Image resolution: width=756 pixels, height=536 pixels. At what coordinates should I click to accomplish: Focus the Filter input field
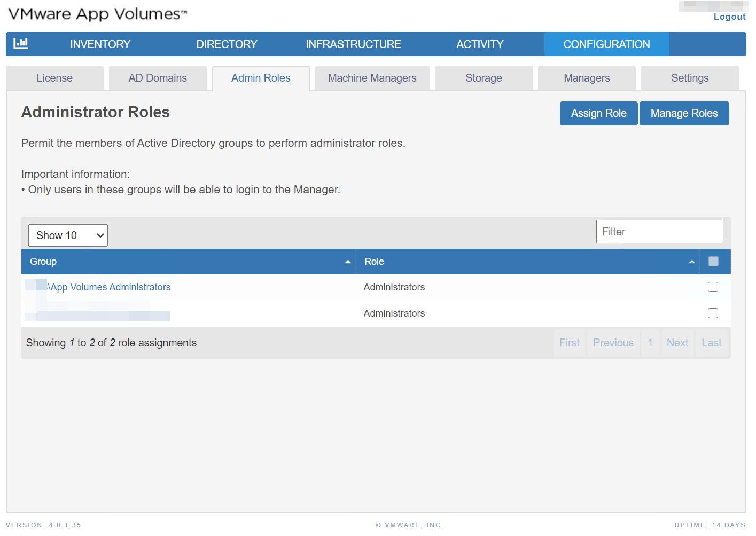pos(659,232)
